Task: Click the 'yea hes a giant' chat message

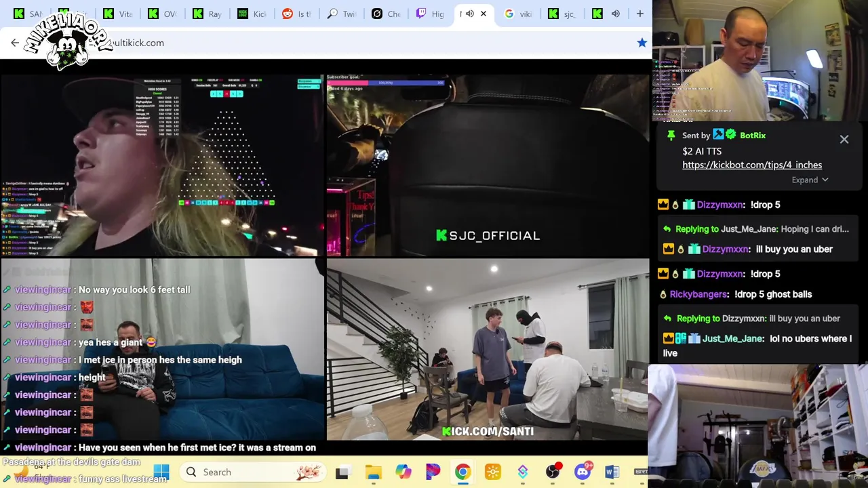Action: coord(117,342)
